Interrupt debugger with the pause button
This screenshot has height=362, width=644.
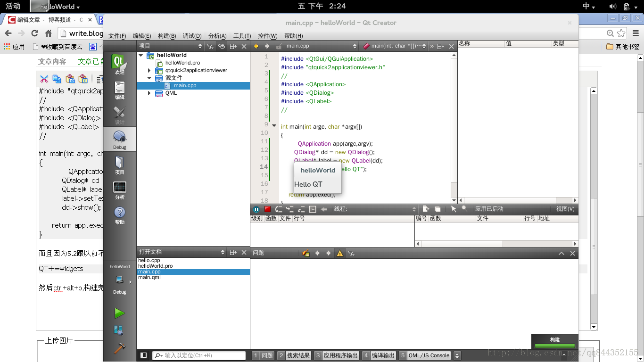256,209
